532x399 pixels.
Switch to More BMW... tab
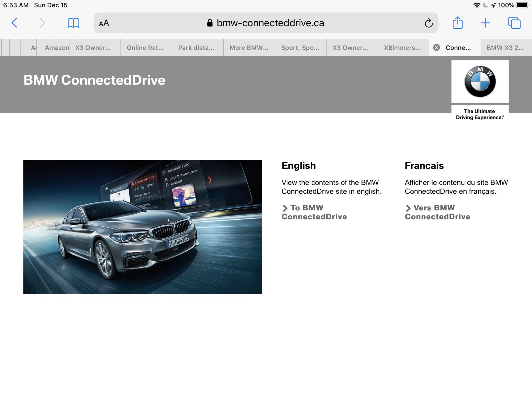pyautogui.click(x=249, y=48)
